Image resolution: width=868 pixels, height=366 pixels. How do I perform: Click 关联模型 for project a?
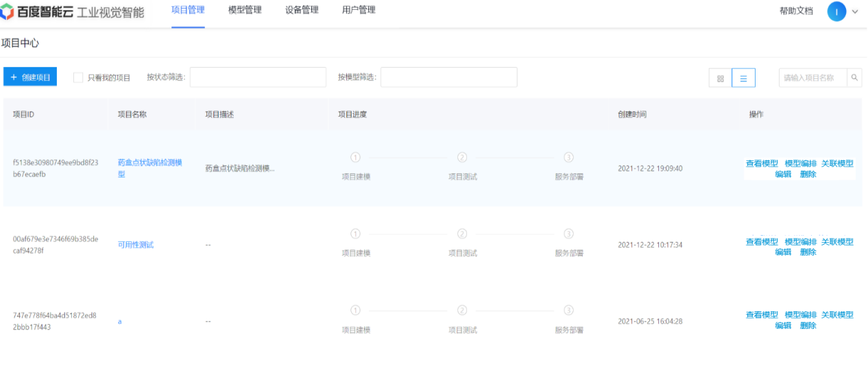coord(837,315)
